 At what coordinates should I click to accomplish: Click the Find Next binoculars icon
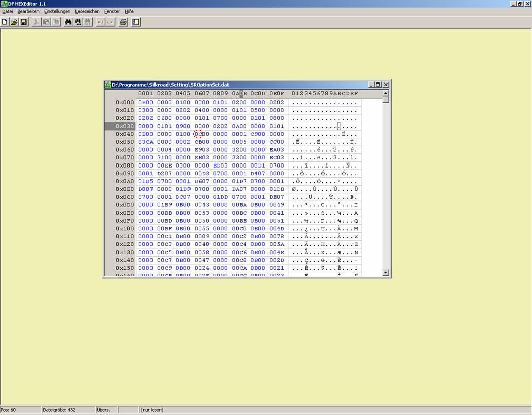pos(78,22)
